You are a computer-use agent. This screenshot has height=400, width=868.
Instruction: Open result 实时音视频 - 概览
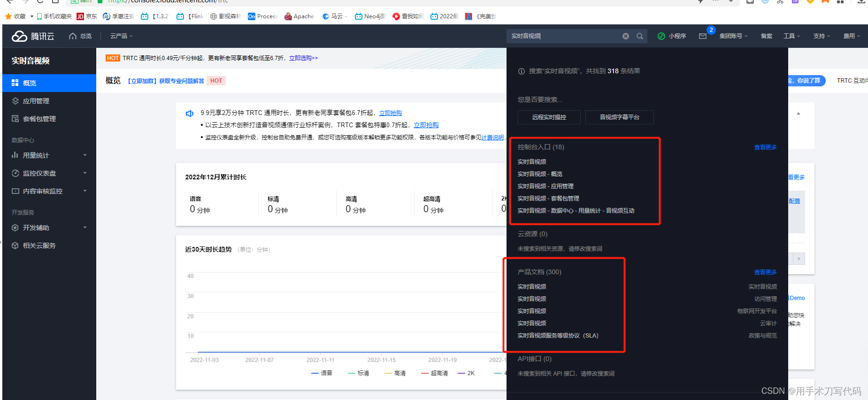tap(540, 174)
